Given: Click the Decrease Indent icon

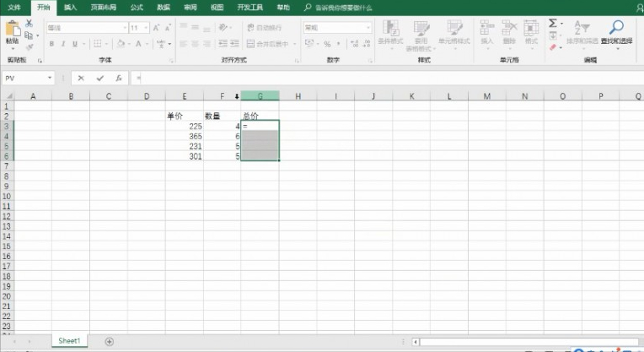Looking at the screenshot, I should 223,44.
